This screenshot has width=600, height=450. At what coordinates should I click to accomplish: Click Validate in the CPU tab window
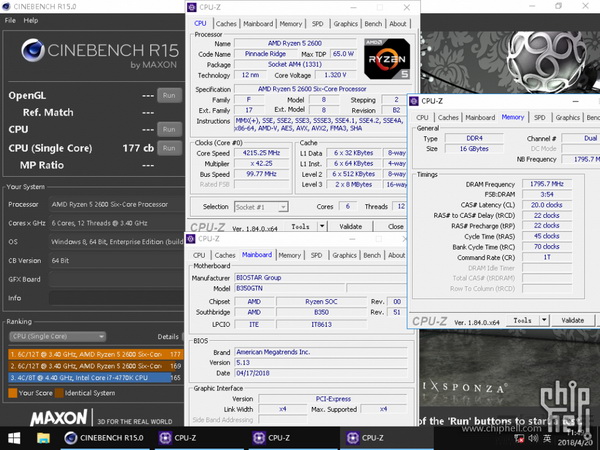[x=350, y=227]
